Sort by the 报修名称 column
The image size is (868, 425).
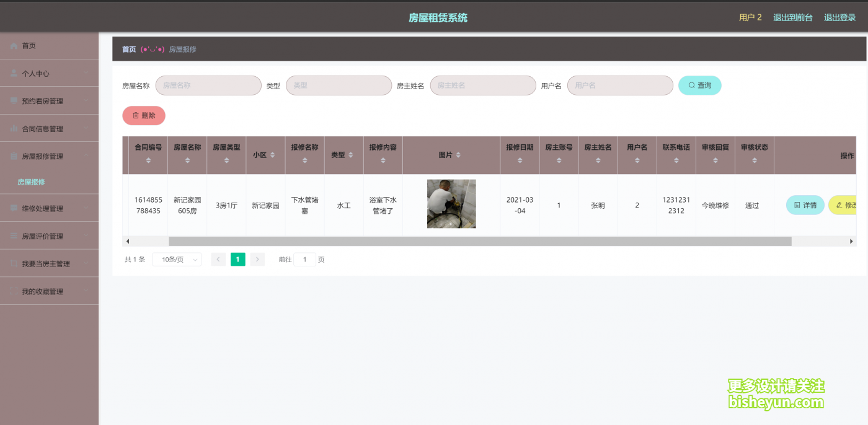tap(304, 160)
